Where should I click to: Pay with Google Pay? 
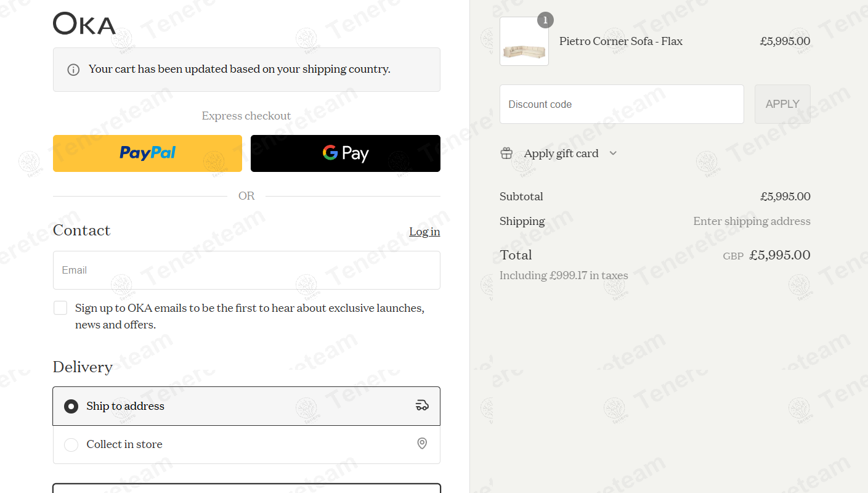pos(345,153)
